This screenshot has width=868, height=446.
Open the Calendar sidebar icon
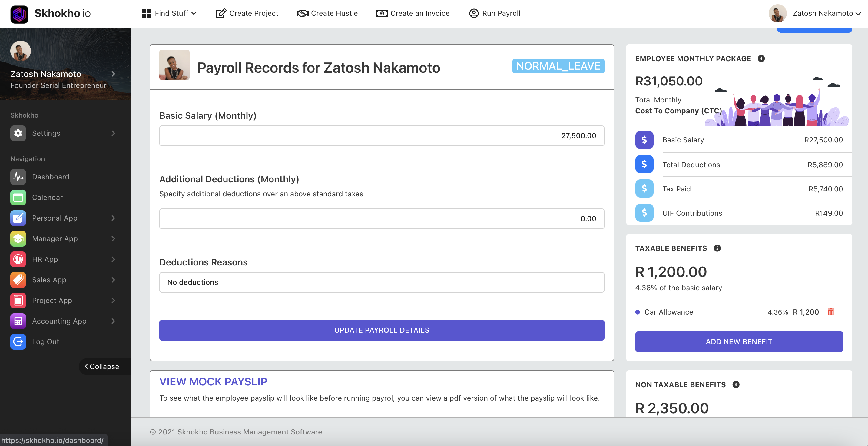[x=18, y=197]
